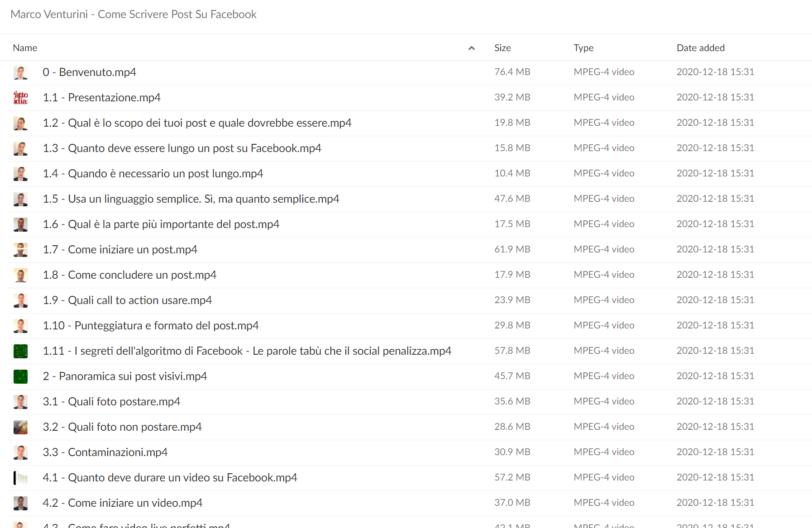
Task: Click thumbnail of 3.1 - Quali foto postare
Action: click(x=20, y=402)
